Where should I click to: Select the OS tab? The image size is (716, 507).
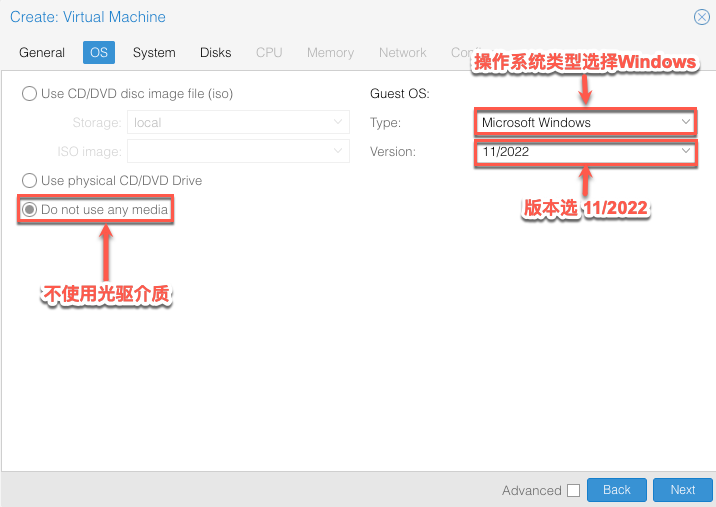(99, 53)
